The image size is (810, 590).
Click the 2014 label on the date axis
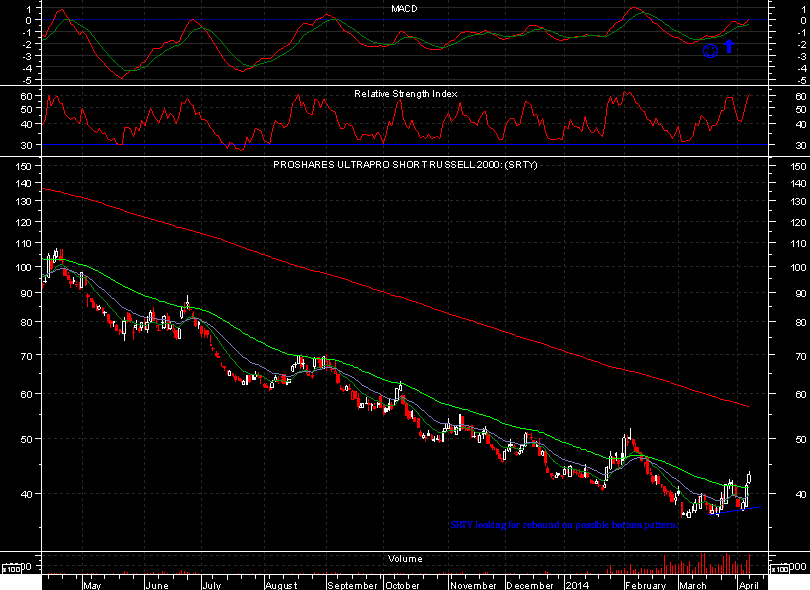pos(577,585)
